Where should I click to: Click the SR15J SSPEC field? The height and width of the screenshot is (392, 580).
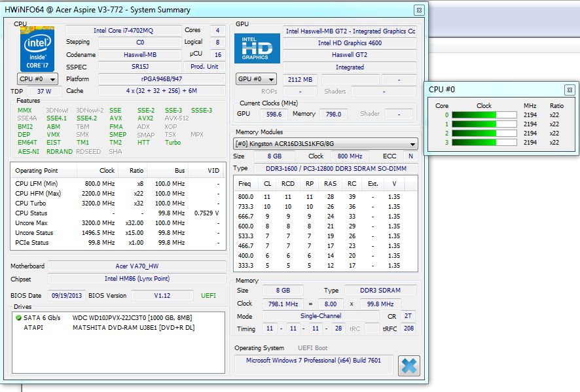tap(140, 67)
